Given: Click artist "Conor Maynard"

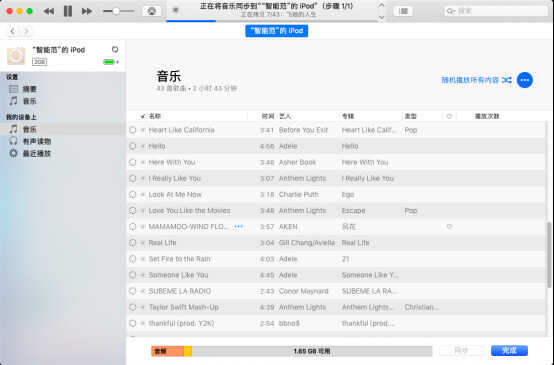Looking at the screenshot, I should (x=303, y=291).
